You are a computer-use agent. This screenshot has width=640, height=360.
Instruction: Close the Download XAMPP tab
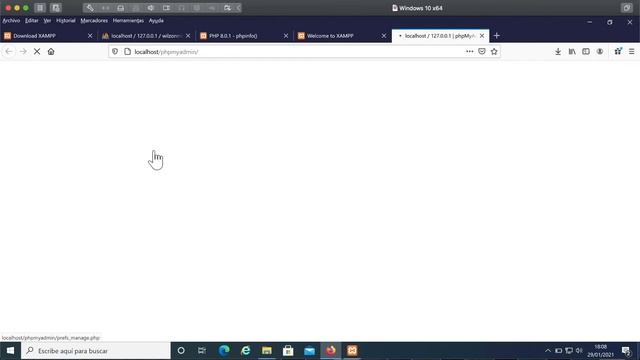click(x=90, y=36)
